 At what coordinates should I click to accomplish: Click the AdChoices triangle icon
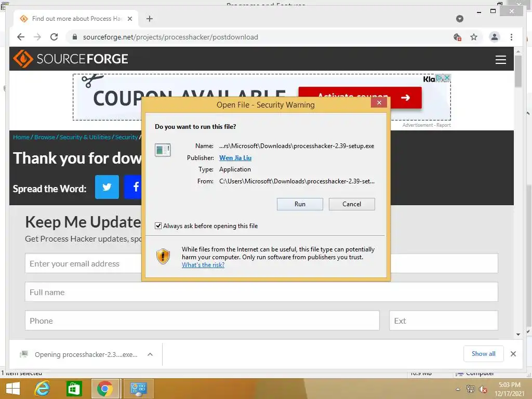440,78
